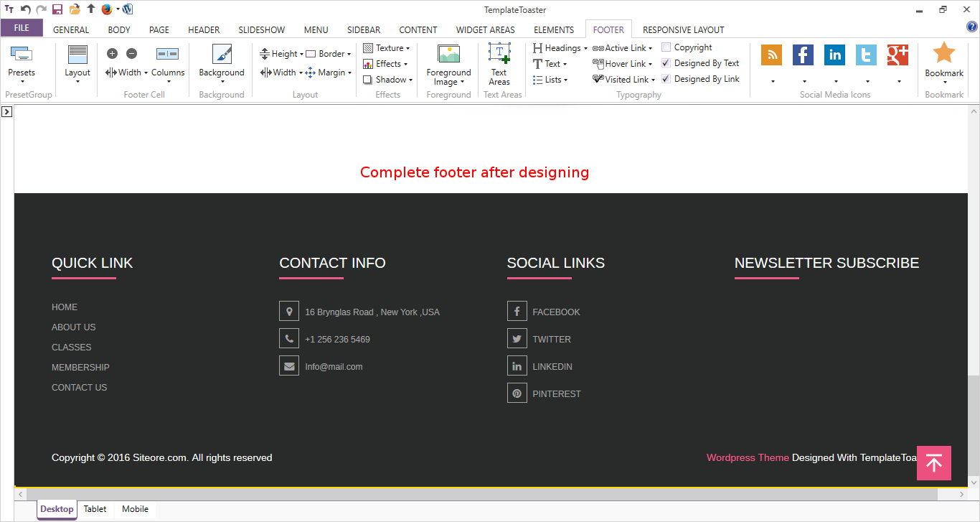The image size is (980, 522).
Task: Click the pink scroll-to-top button
Action: coord(933,463)
